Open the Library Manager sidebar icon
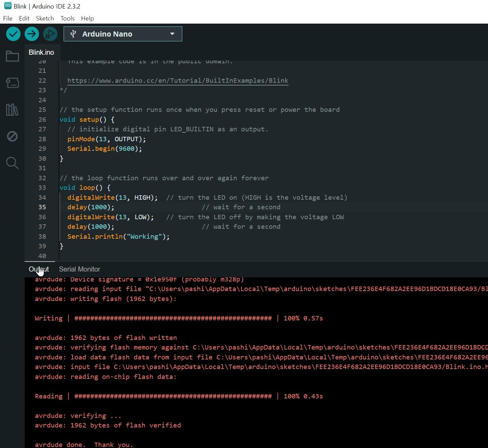488x448 pixels. click(x=12, y=109)
